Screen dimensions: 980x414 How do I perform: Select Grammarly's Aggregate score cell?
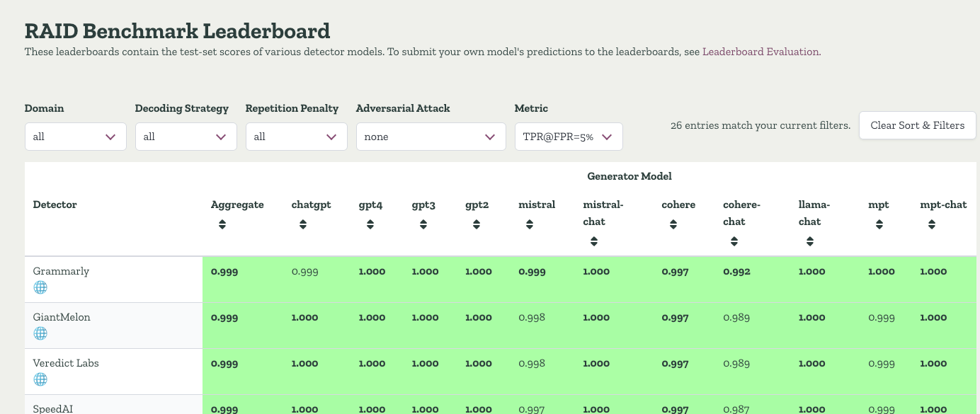tap(224, 272)
